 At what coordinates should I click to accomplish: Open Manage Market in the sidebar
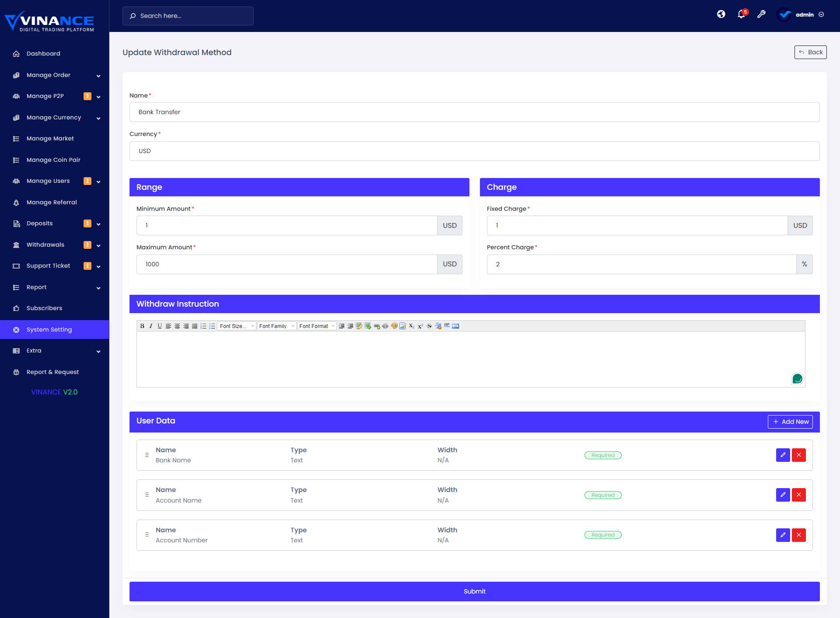click(x=55, y=139)
